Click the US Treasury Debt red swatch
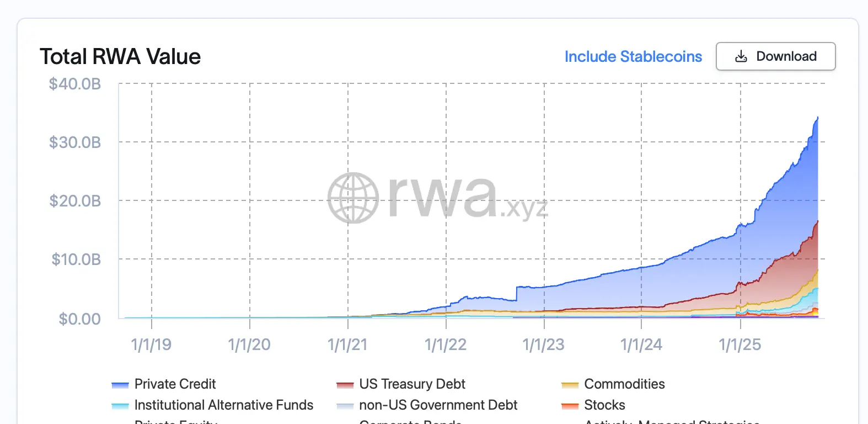 [x=345, y=385]
